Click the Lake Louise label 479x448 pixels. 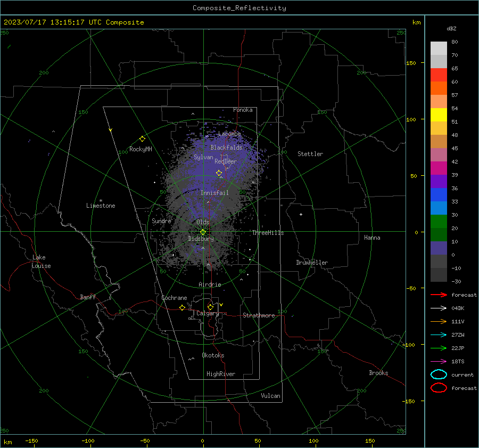[x=41, y=262]
